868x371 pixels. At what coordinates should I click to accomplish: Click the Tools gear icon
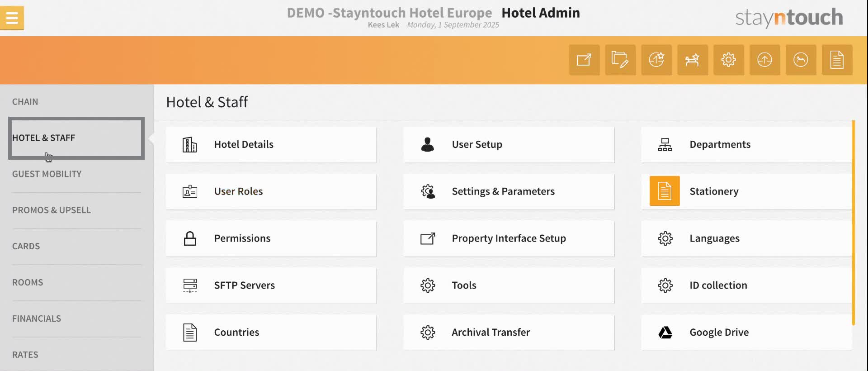tap(428, 285)
